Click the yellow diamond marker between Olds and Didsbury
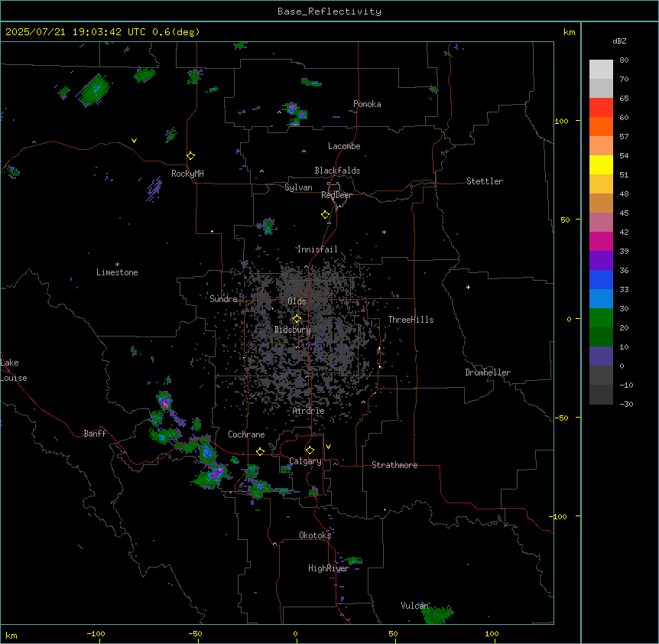The height and width of the screenshot is (644, 659). click(x=297, y=319)
